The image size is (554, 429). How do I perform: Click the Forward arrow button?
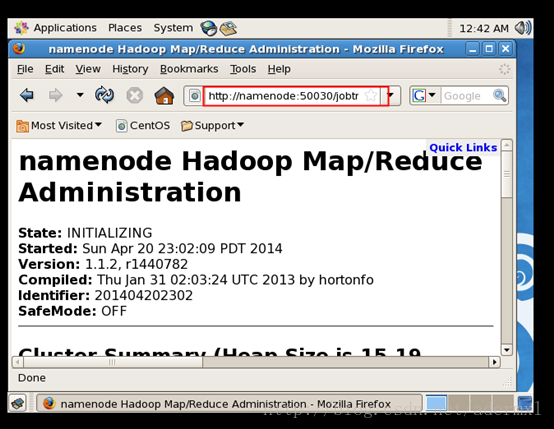tap(55, 95)
